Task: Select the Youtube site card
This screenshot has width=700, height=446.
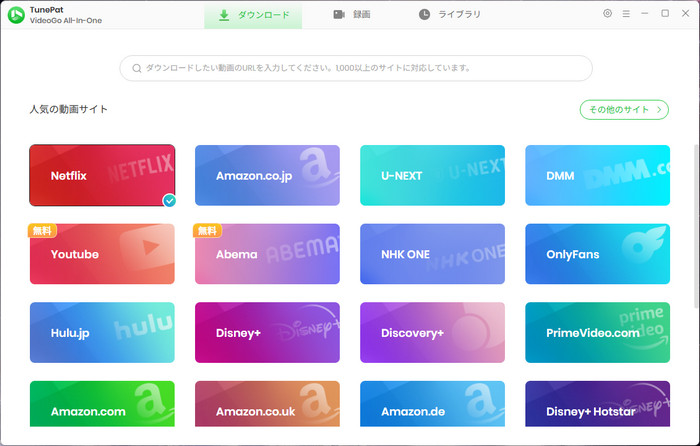Action: click(102, 254)
